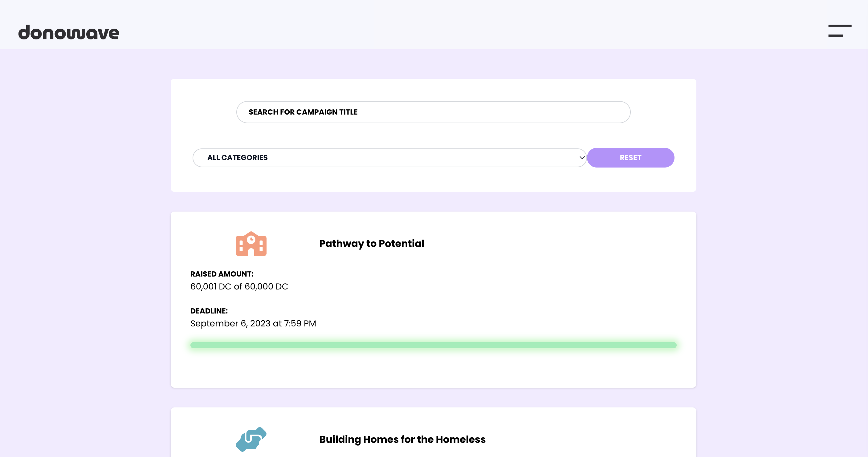Open Building Homes for the Homeless
Screen dimensions: 868x457
pyautogui.click(x=402, y=439)
